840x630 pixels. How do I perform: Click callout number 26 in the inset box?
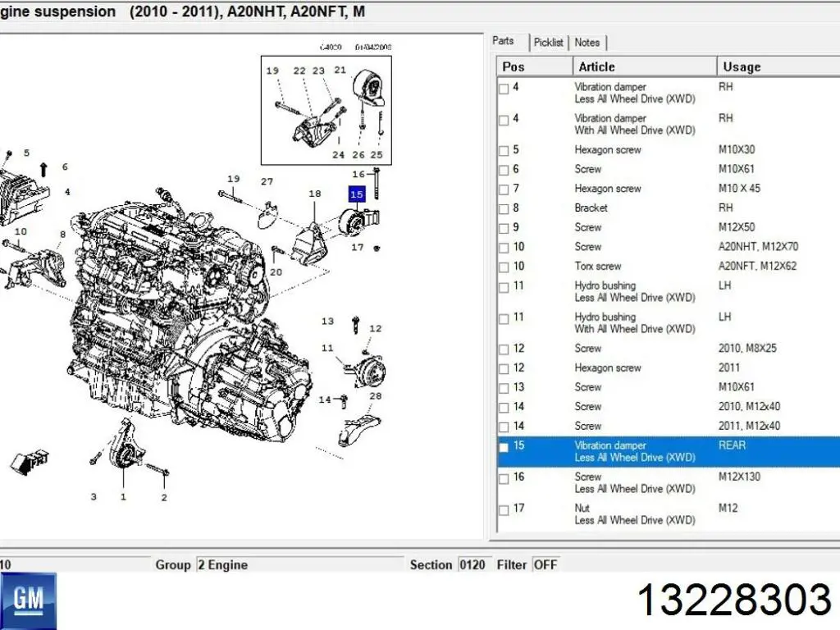[x=358, y=155]
